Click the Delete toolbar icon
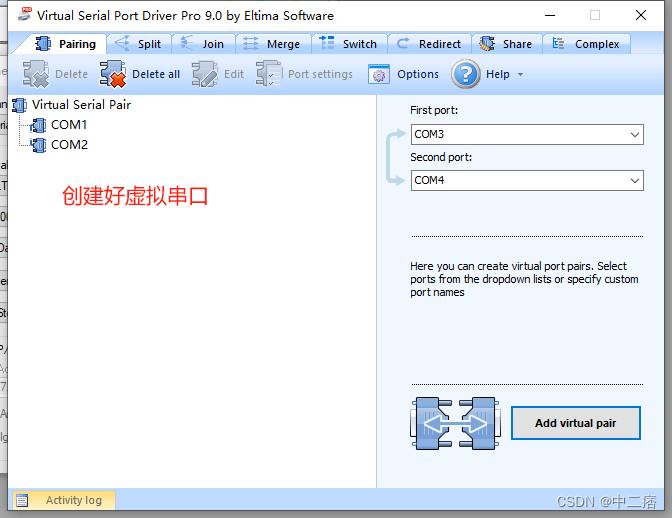This screenshot has width=672, height=518. 35,74
